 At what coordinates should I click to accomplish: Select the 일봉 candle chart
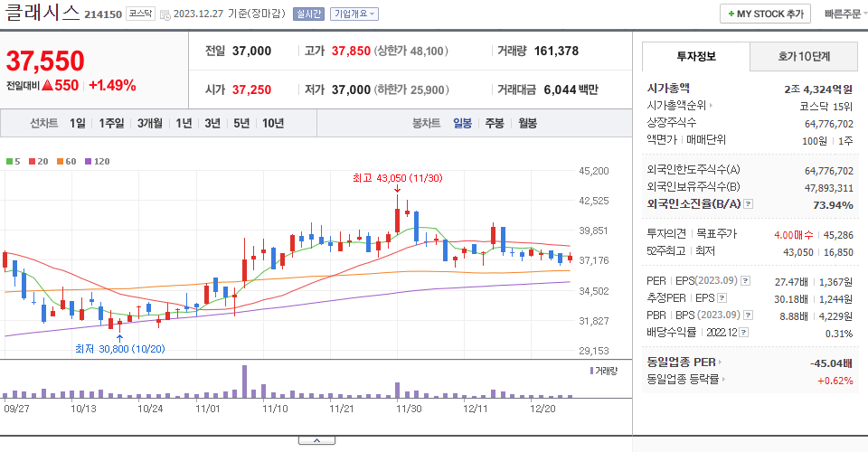click(462, 123)
